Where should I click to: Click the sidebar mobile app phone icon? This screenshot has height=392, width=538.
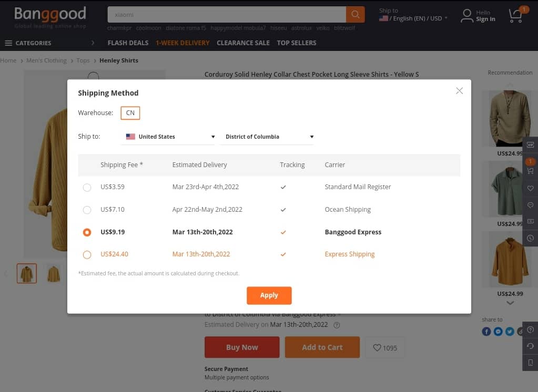[x=530, y=363]
